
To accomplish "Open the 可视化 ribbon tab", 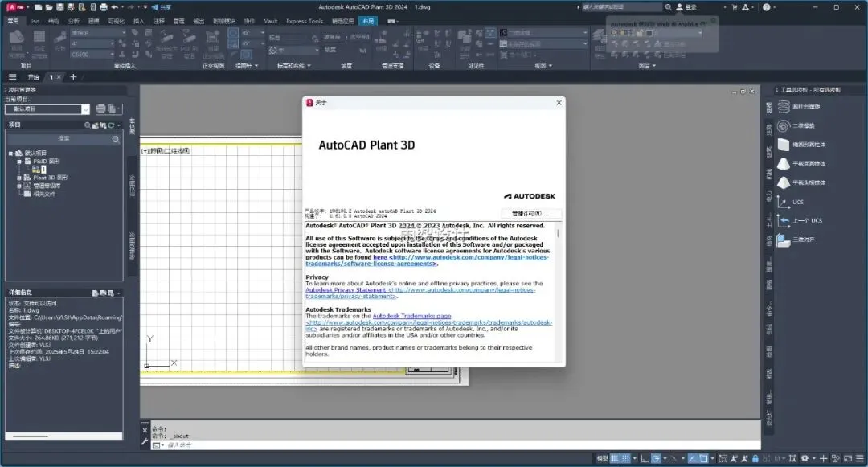I will coord(117,21).
